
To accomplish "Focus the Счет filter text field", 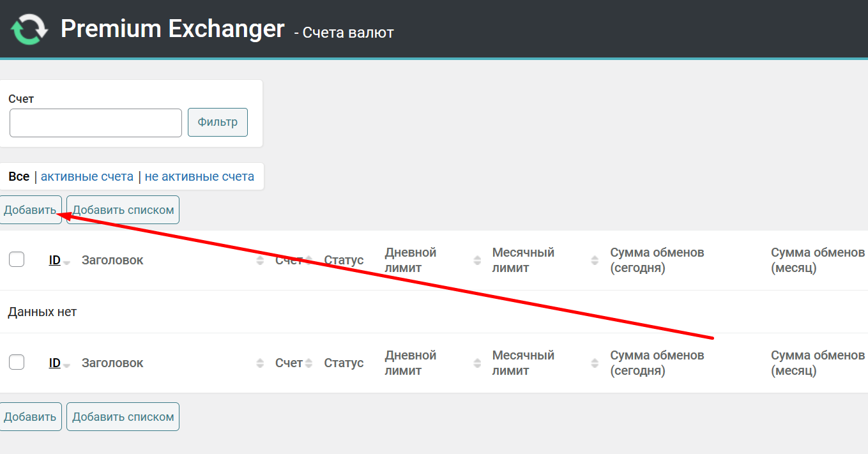I will pos(96,123).
